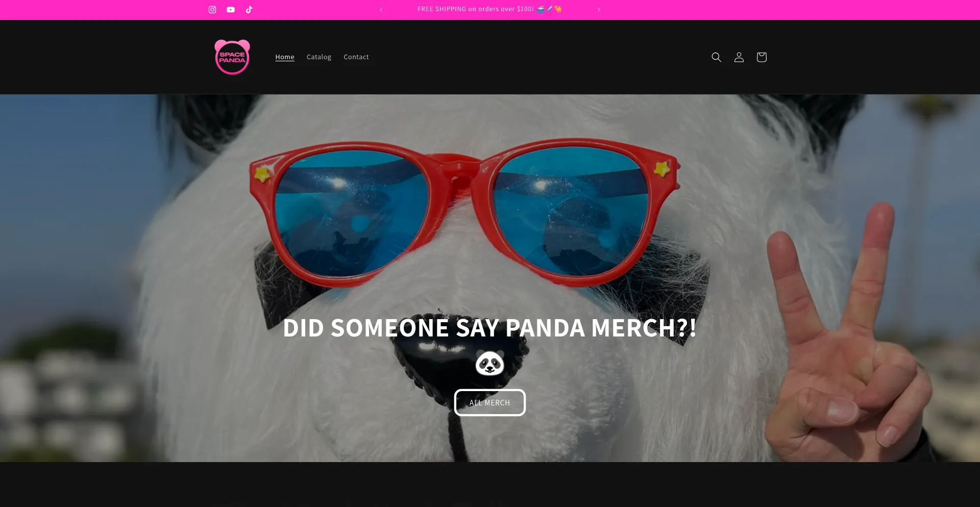Show previous announcement with left arrow

click(381, 10)
